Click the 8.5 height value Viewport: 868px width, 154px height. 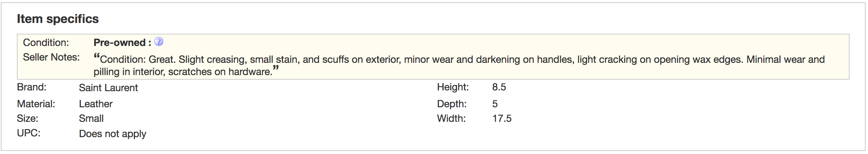[x=499, y=87]
